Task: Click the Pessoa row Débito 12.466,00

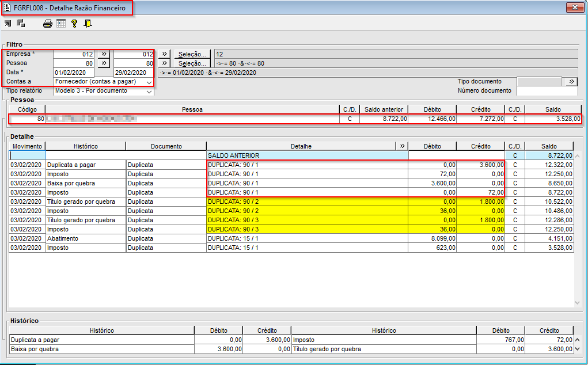Action: pyautogui.click(x=433, y=119)
